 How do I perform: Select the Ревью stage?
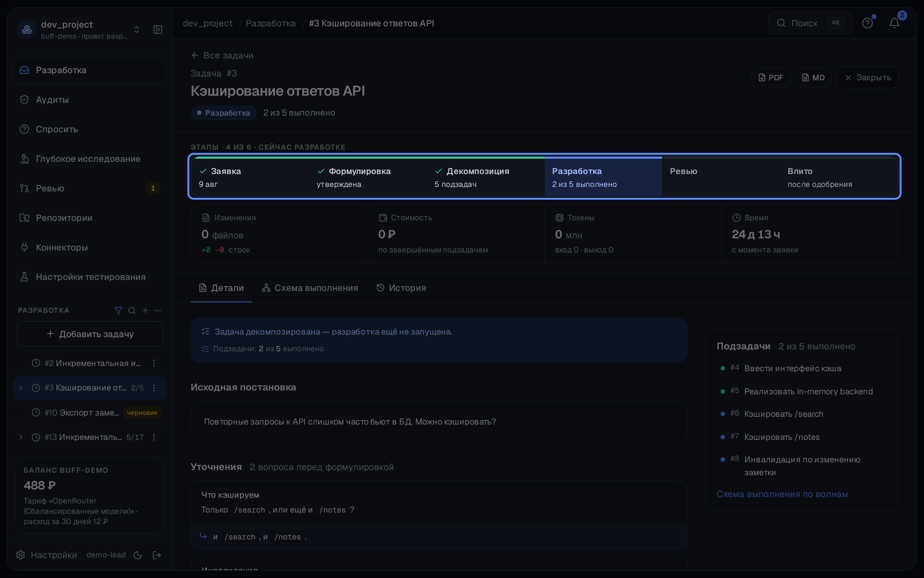click(x=721, y=177)
